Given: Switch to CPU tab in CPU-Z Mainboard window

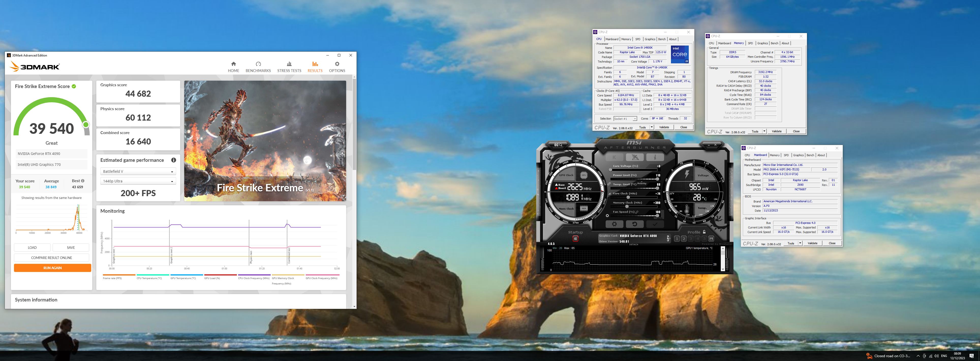Looking at the screenshot, I should [747, 155].
